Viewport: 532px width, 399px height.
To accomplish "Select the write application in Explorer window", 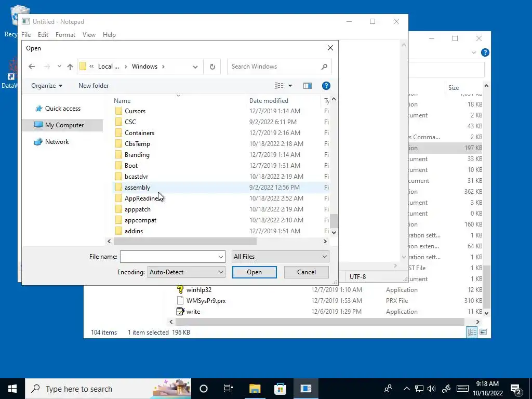I will coord(193,312).
